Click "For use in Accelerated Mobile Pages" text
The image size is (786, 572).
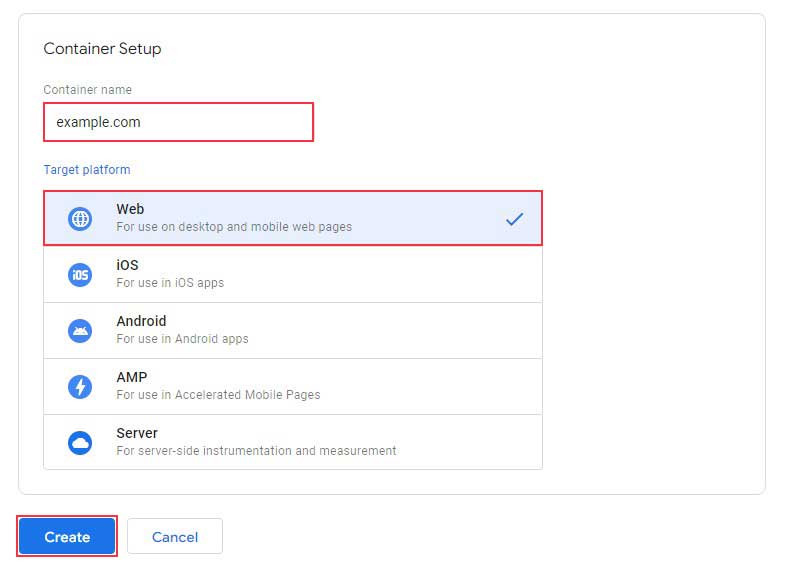pyautogui.click(x=218, y=395)
